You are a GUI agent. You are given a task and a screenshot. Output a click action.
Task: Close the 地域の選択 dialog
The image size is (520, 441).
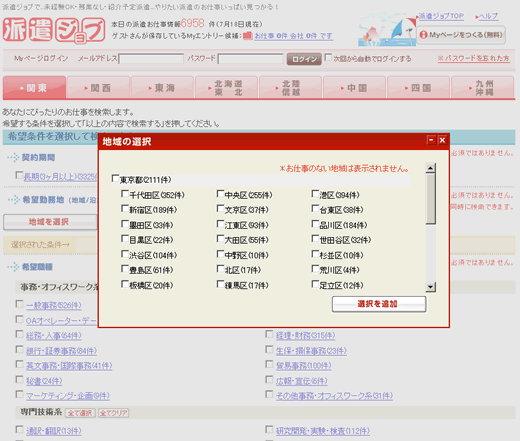(x=442, y=140)
